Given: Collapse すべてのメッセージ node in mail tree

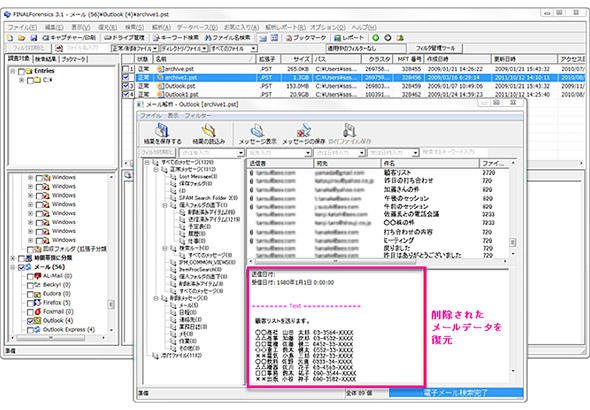Looking at the screenshot, I should [147, 162].
